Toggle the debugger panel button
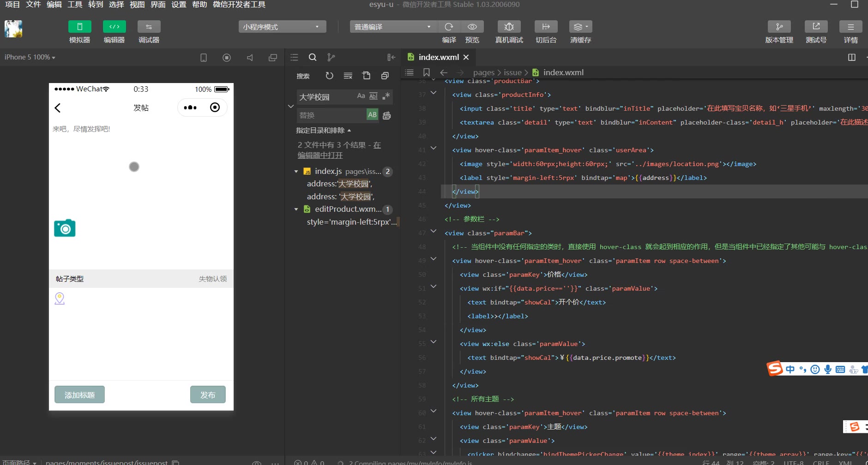 coord(149,27)
